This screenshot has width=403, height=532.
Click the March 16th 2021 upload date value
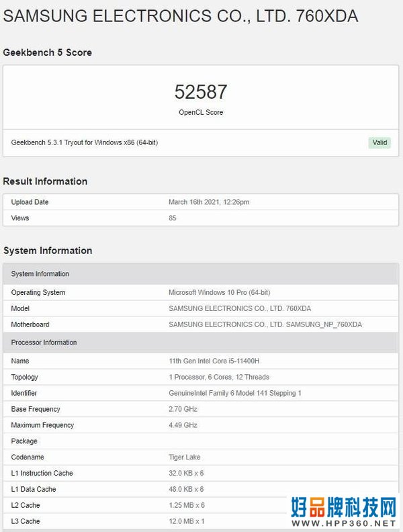coord(209,202)
